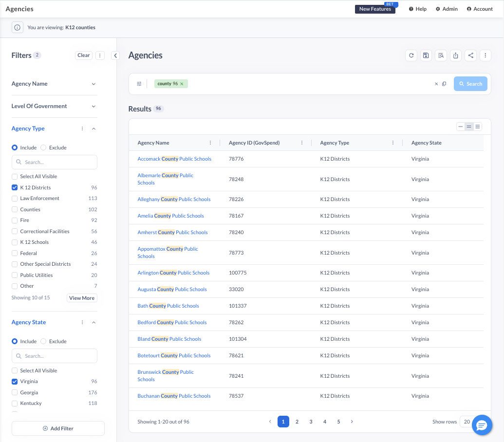This screenshot has width=504, height=442.
Task: Uncheck the Virginia state checkbox
Action: coord(15,381)
